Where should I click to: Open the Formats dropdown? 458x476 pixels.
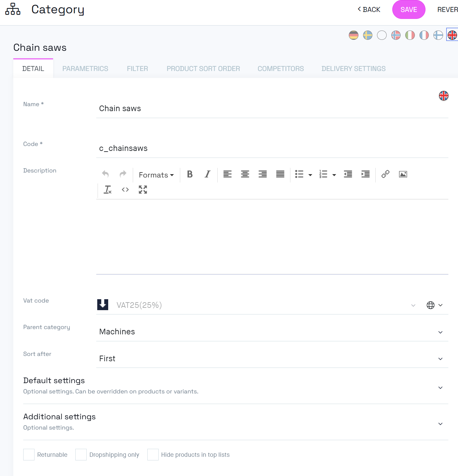(156, 174)
